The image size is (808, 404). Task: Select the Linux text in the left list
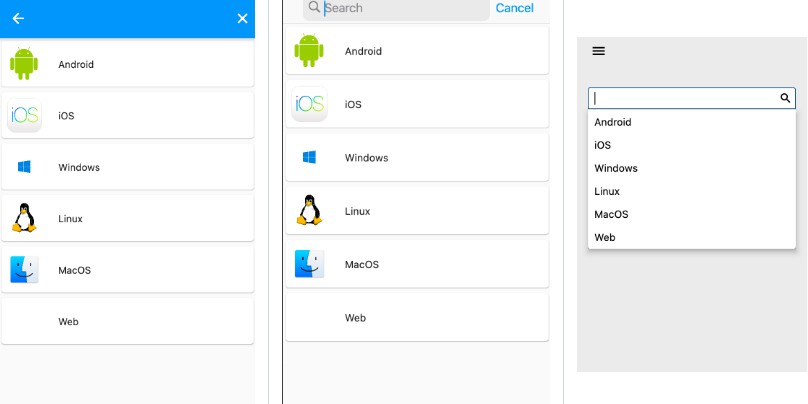coord(70,218)
